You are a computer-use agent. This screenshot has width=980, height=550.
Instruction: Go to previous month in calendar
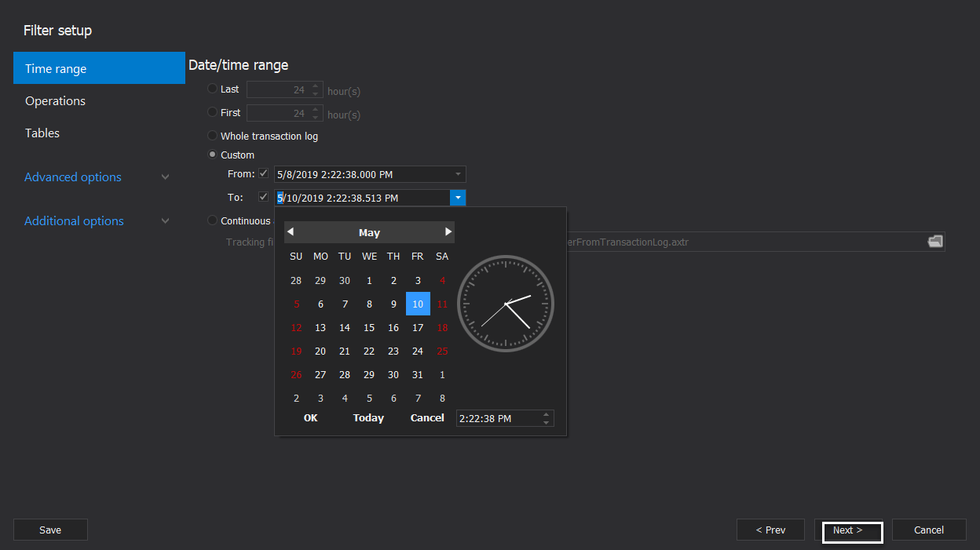click(291, 231)
